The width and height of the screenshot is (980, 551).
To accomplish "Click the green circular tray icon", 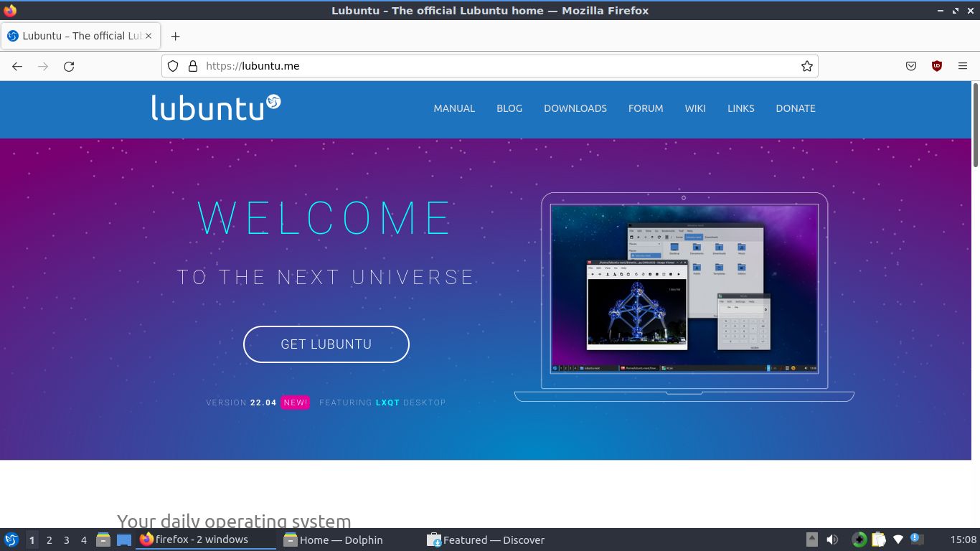I will [x=859, y=540].
